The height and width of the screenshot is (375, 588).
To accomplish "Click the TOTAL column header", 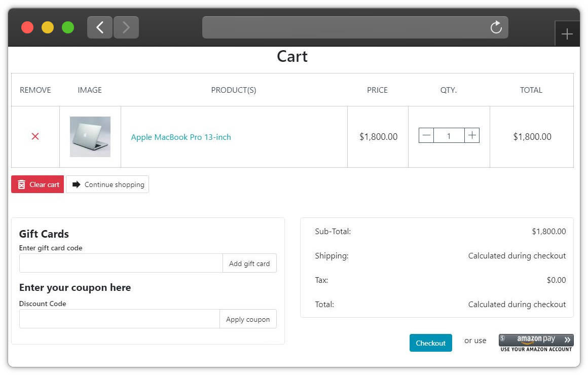I will (x=531, y=90).
